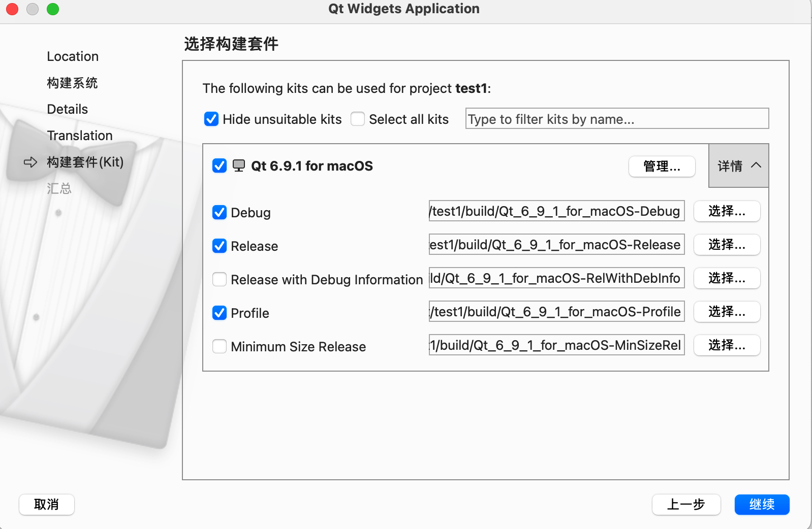Screen dimensions: 812x529
Task: Focus the kit name filter field
Action: tap(617, 119)
